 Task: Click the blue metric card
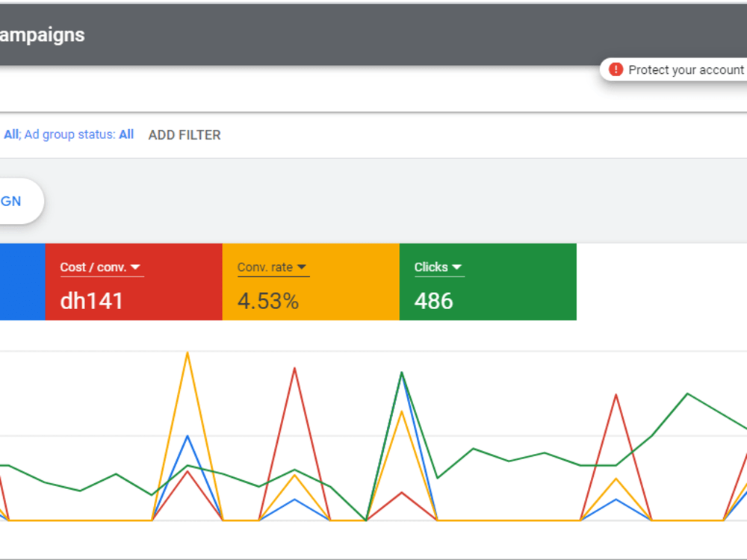coord(22,282)
